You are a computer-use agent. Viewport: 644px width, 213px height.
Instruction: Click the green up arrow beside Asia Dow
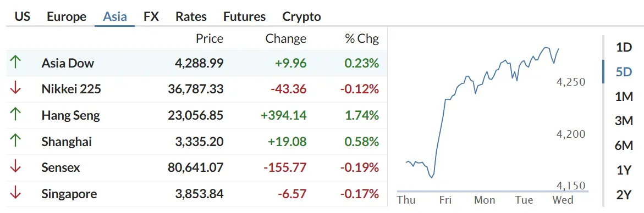click(15, 63)
